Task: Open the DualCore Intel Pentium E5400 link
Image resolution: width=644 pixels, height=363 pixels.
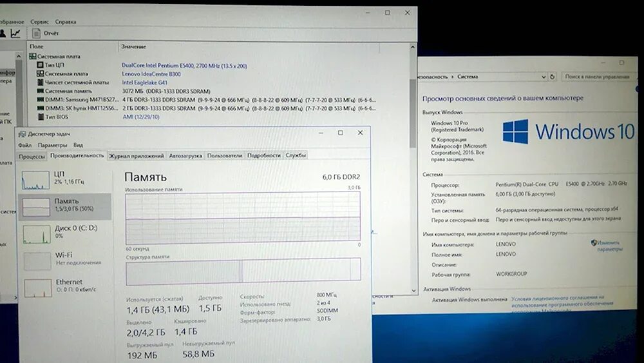Action: 184,66
